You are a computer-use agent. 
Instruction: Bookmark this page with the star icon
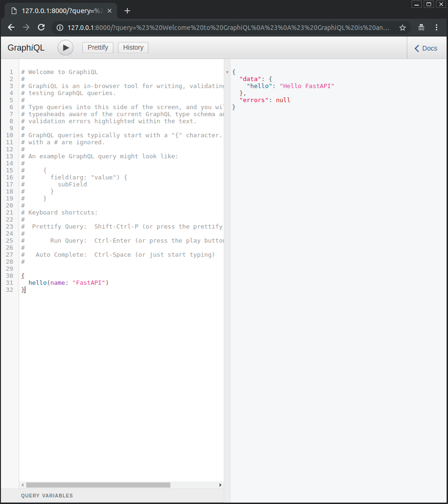click(x=402, y=28)
